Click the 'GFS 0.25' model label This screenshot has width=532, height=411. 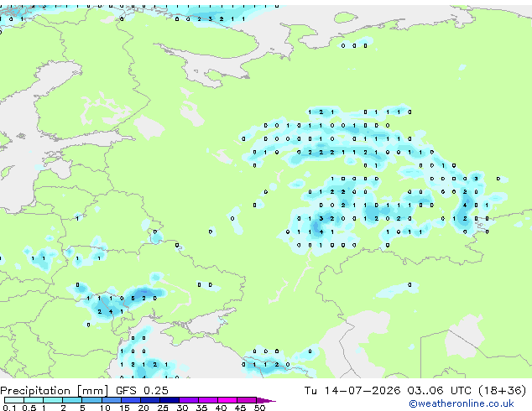point(142,391)
